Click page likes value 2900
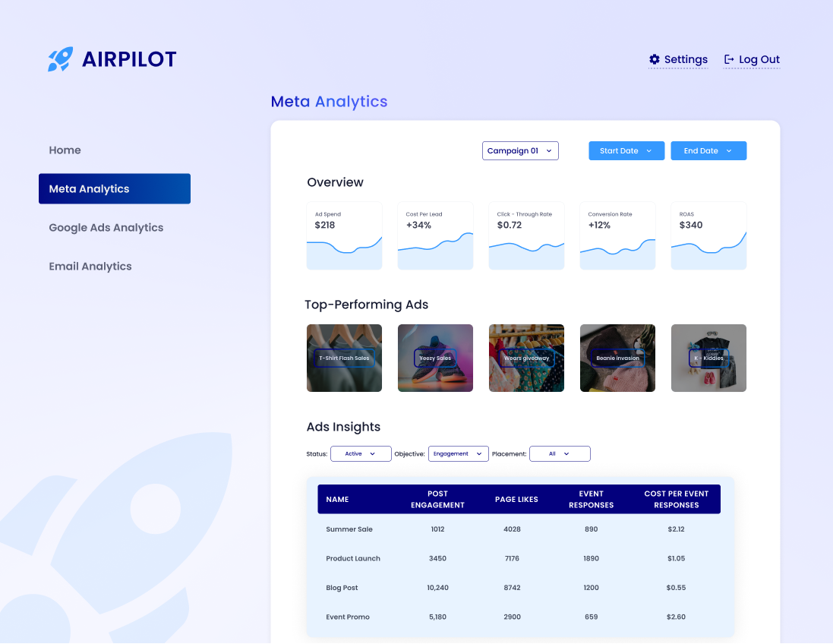The image size is (833, 644). point(512,617)
